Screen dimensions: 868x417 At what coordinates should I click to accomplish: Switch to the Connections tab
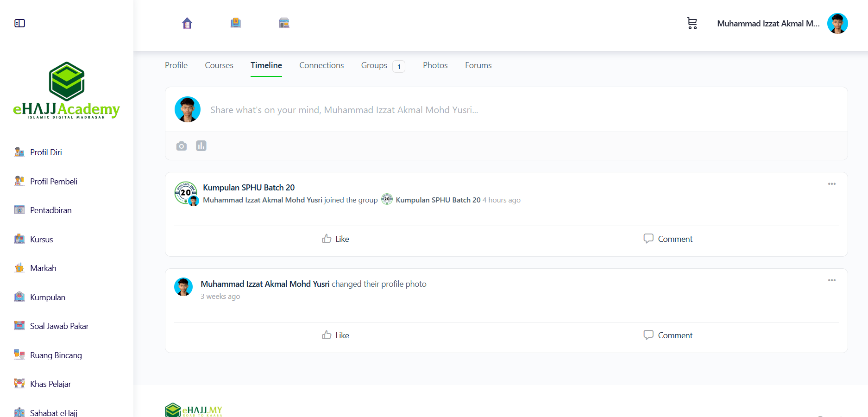(321, 65)
